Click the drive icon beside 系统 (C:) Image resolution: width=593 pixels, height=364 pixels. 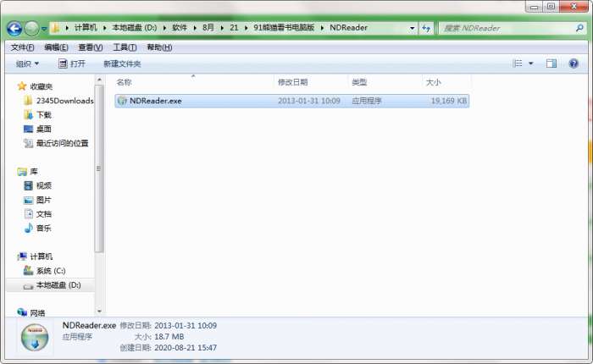tap(28, 270)
